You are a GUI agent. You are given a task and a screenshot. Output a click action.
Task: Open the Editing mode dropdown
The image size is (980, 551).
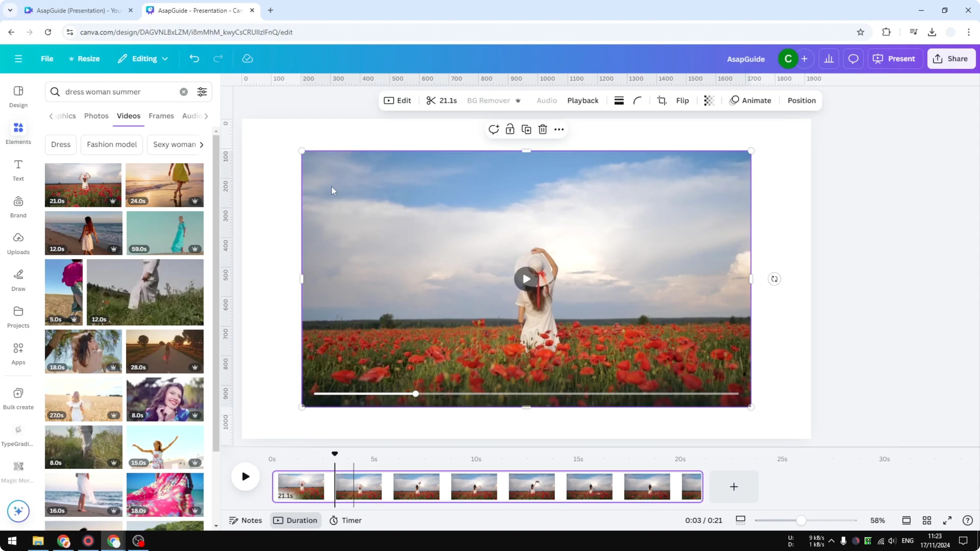tap(143, 59)
